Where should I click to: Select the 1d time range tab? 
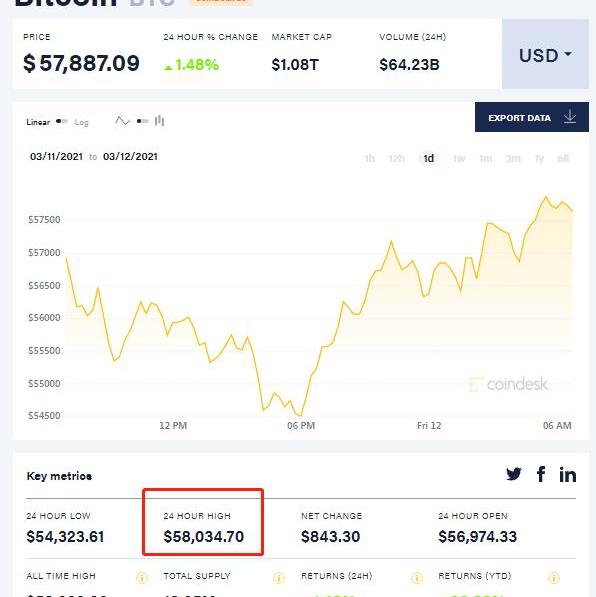(429, 158)
